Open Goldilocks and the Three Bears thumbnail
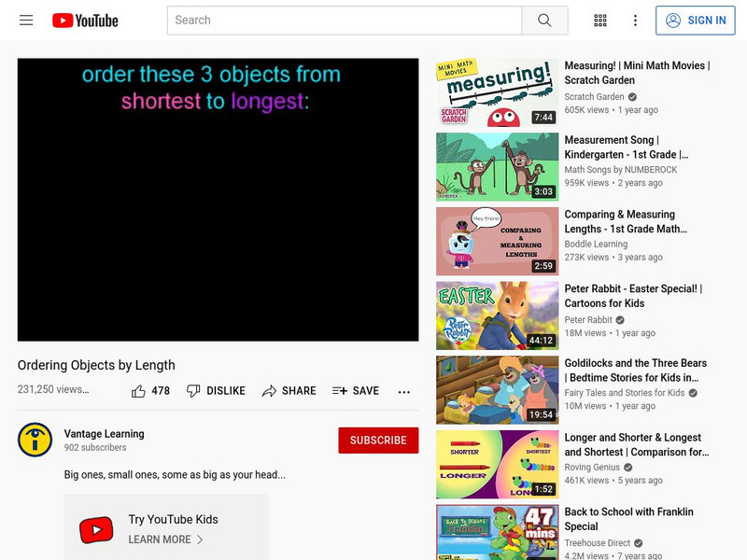The height and width of the screenshot is (560, 747). click(498, 389)
